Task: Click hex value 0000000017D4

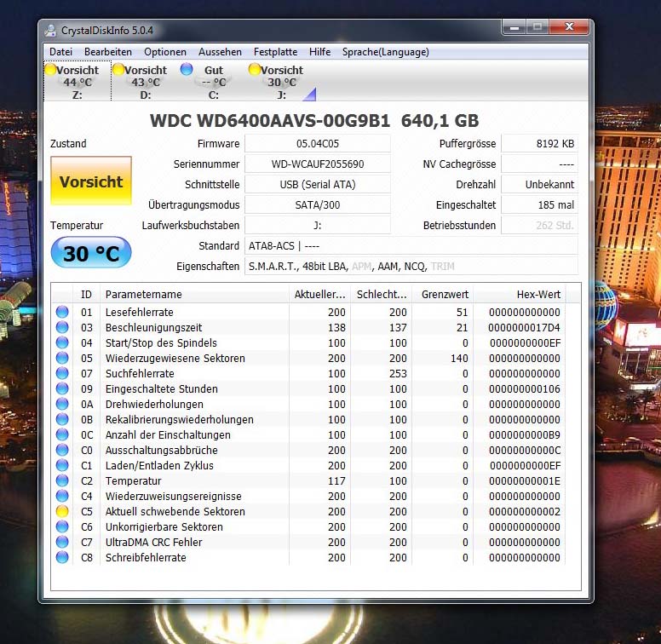Action: [524, 327]
